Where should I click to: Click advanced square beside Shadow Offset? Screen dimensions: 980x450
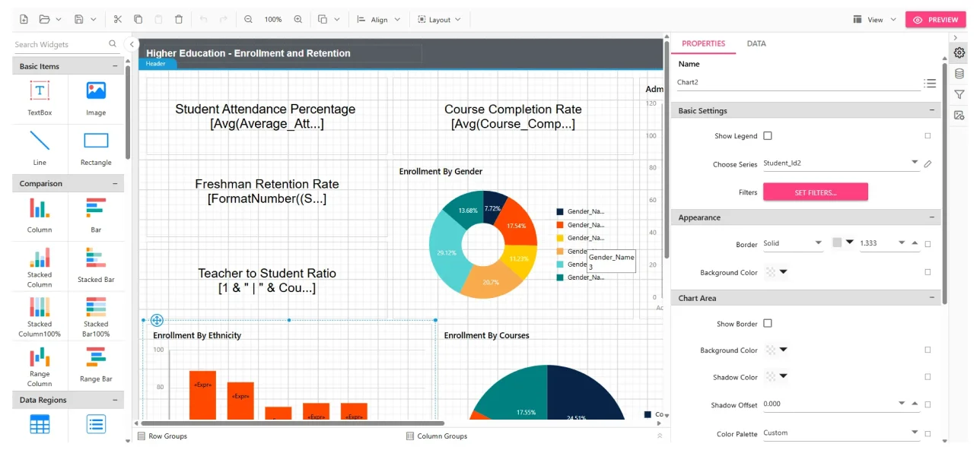click(x=928, y=404)
